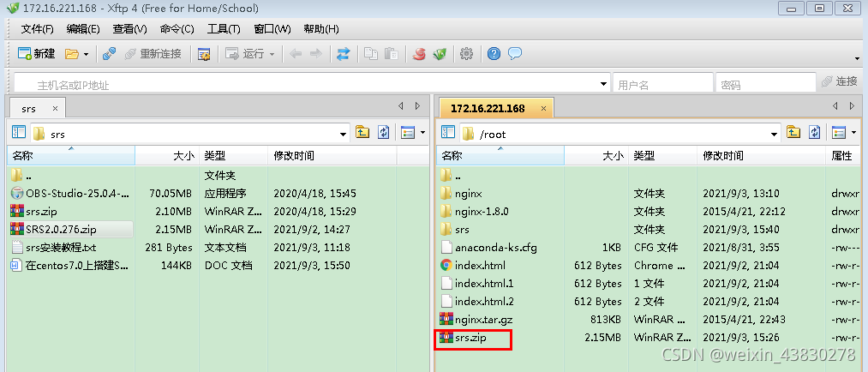Open options with the gear icon
The height and width of the screenshot is (372, 868).
point(467,54)
